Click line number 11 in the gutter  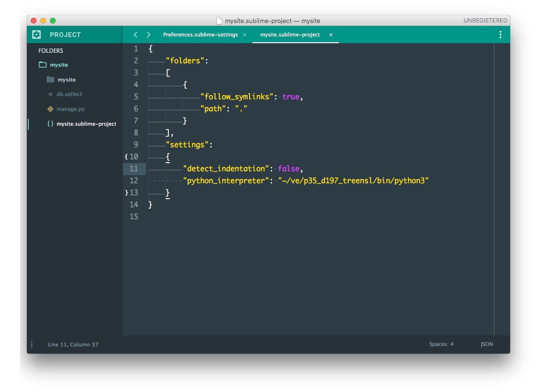[134, 168]
